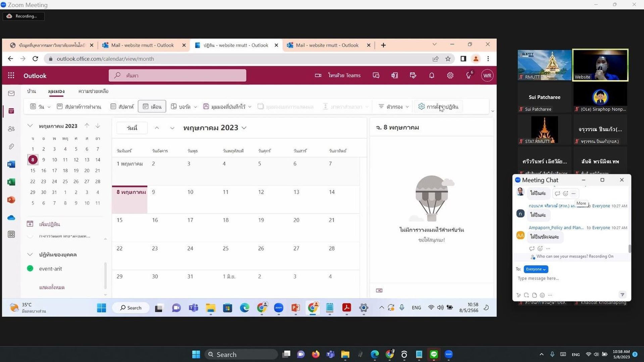Launch PowerPoint from the Outlook sidebar

(x=11, y=200)
